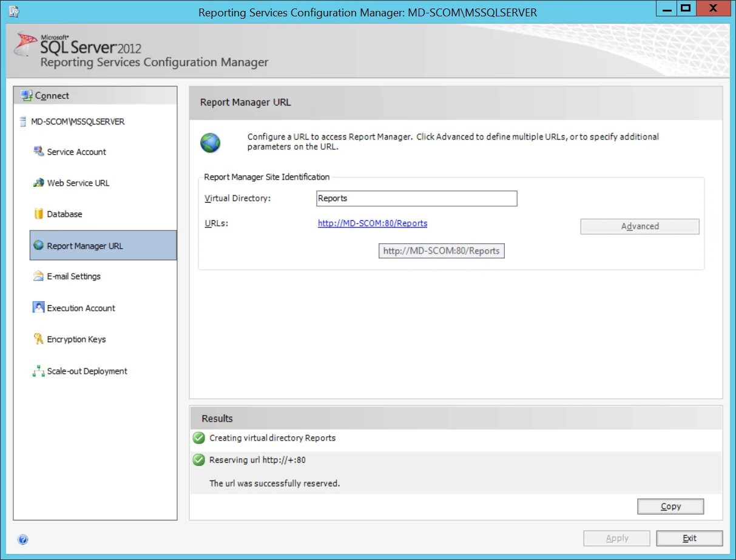Click the Connect button label
Screen dimensions: 736x560
[x=52, y=96]
